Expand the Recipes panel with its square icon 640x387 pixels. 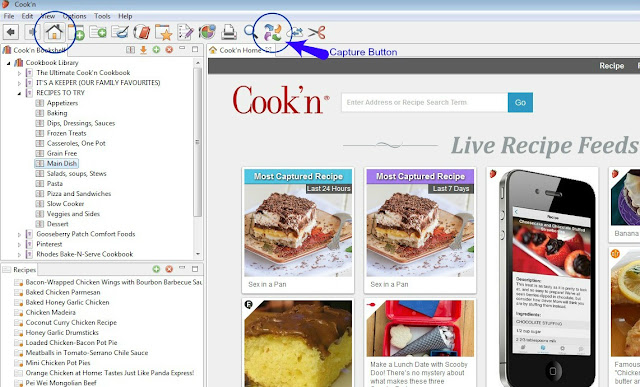195,269
